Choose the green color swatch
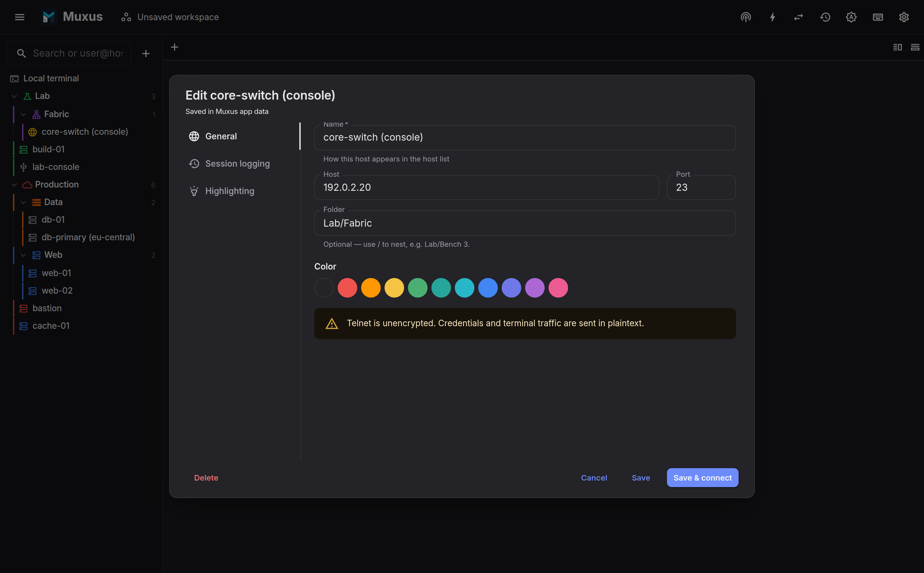924x573 pixels. tap(418, 288)
